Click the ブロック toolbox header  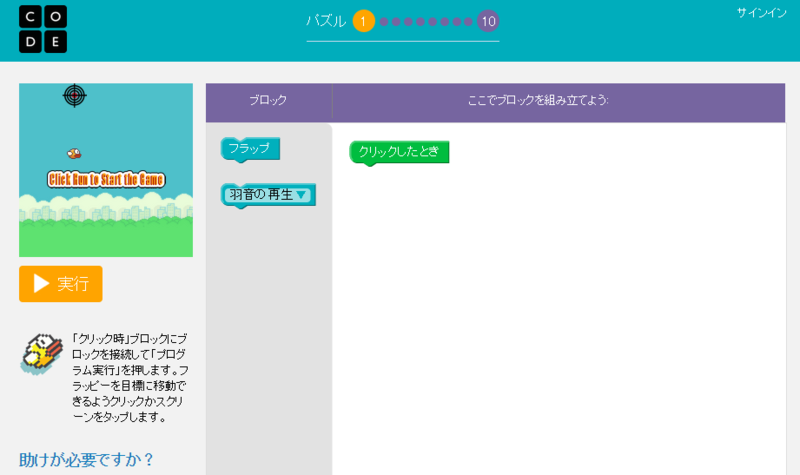[x=268, y=100]
